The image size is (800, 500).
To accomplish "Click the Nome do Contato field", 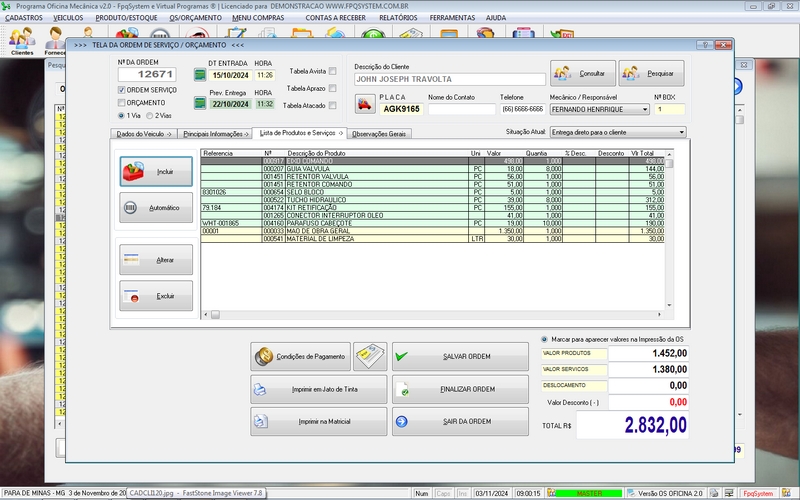I will [x=461, y=109].
